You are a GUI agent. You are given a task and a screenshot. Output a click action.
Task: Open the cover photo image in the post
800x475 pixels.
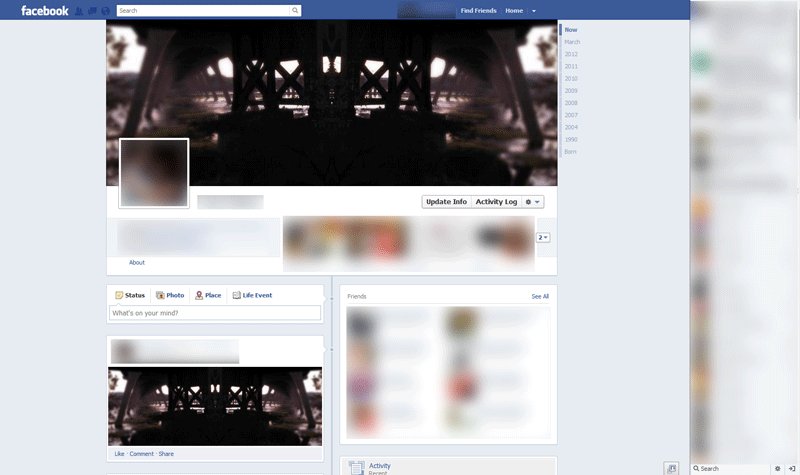click(215, 407)
